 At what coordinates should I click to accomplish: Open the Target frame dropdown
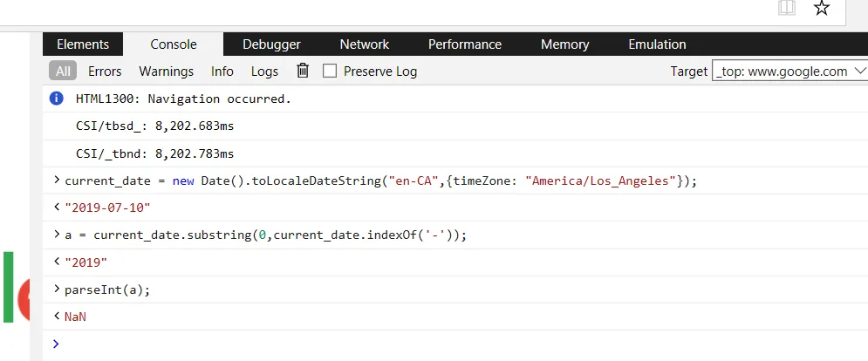(x=789, y=71)
